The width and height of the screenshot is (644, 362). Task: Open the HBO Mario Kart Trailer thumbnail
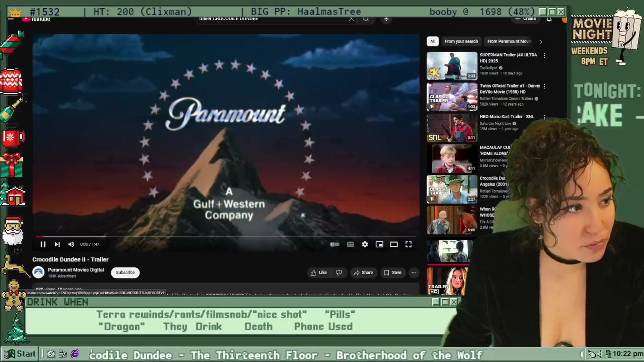452,128
